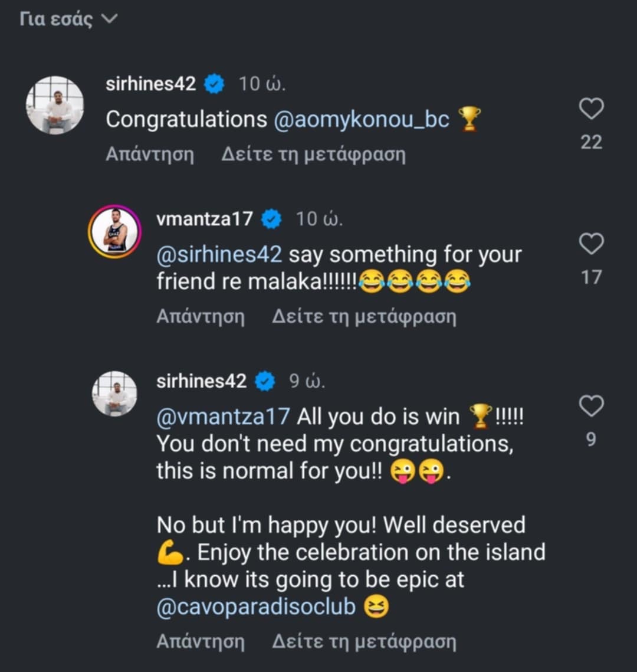The width and height of the screenshot is (637, 672).
Task: Tap the @sirhines42 mention in vmantza17's reply
Action: (x=219, y=255)
